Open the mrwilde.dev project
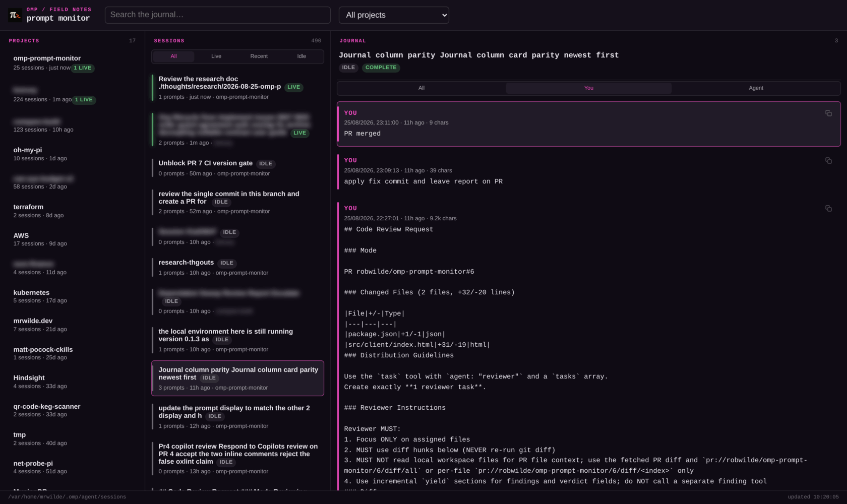Screen dimensions: 847x504 pyautogui.click(x=73, y=325)
